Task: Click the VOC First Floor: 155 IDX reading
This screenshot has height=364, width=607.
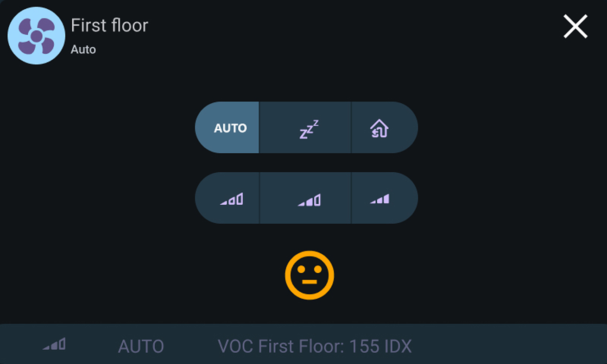Action: click(315, 346)
